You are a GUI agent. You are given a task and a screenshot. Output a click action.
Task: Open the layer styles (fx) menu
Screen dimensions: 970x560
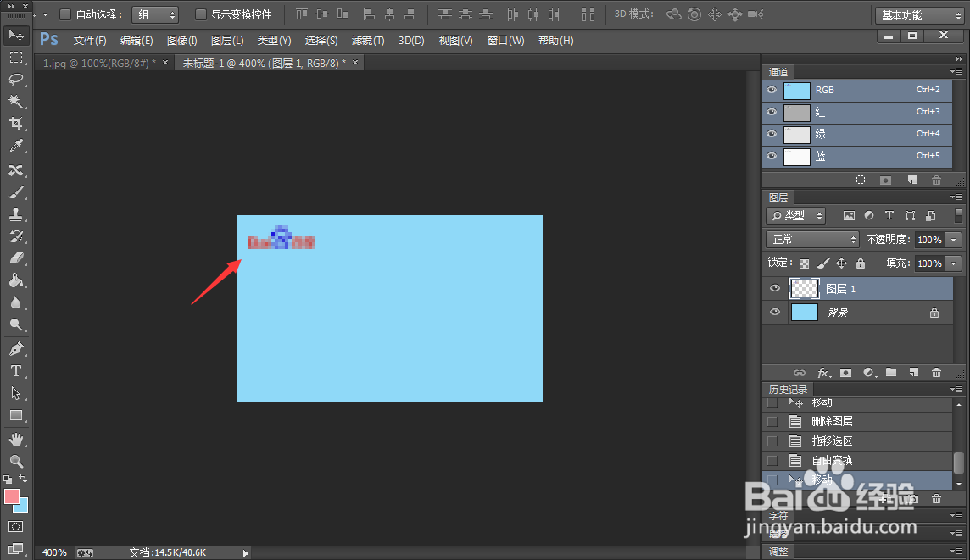[x=823, y=372]
